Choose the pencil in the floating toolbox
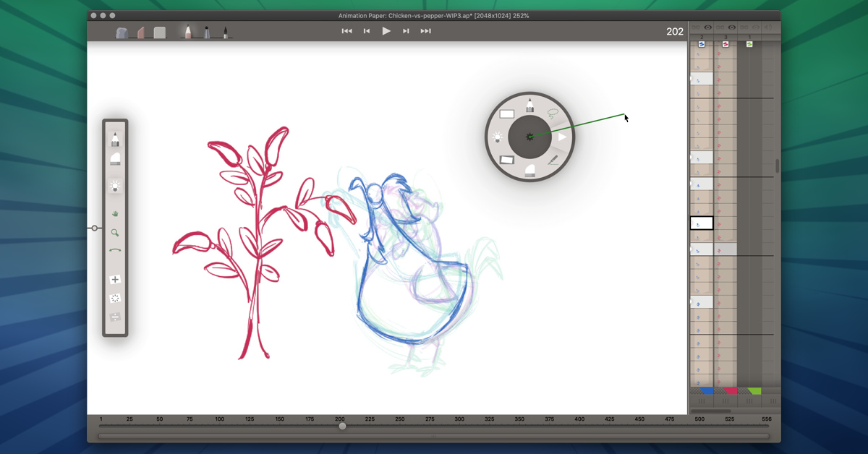This screenshot has height=454, width=868. tap(115, 139)
